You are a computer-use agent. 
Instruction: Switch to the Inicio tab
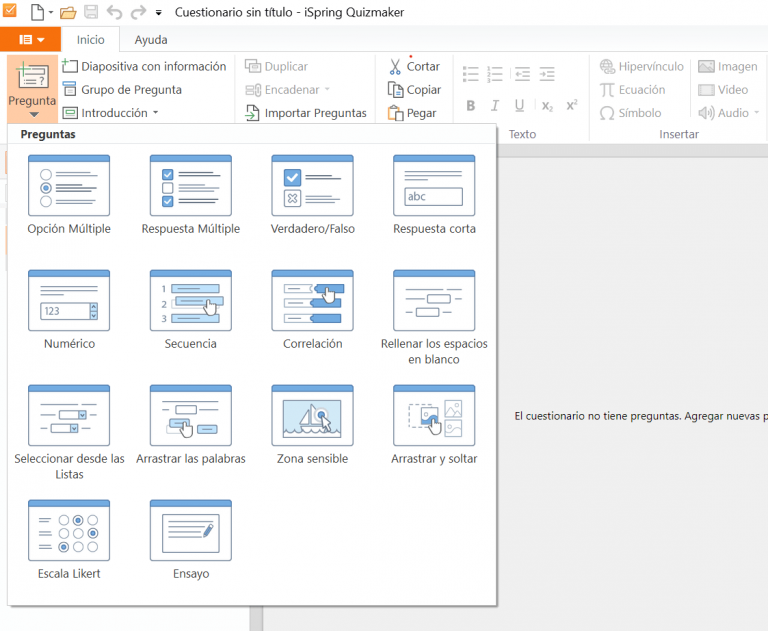(x=91, y=40)
